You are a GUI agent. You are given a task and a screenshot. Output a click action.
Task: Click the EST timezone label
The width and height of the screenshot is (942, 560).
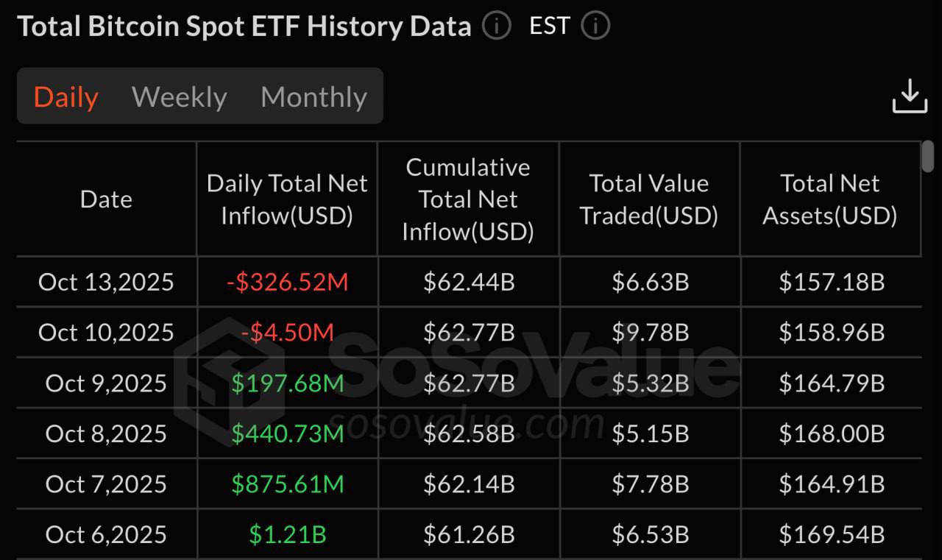pyautogui.click(x=549, y=26)
